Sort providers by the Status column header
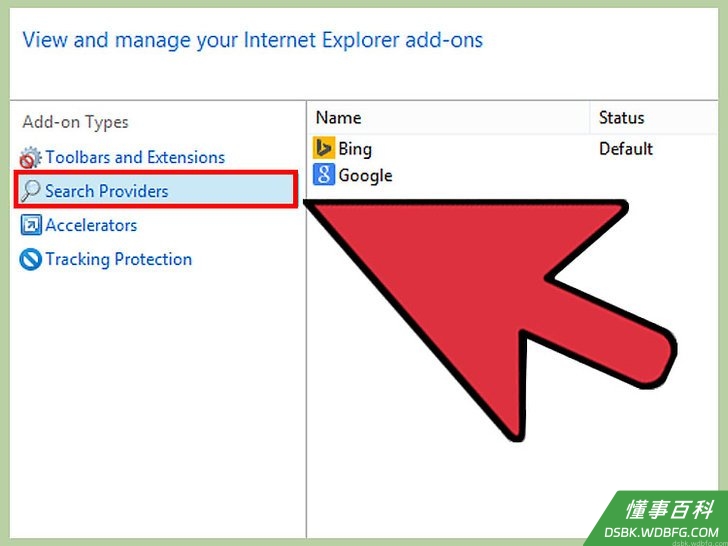The width and height of the screenshot is (728, 546). coord(654,117)
